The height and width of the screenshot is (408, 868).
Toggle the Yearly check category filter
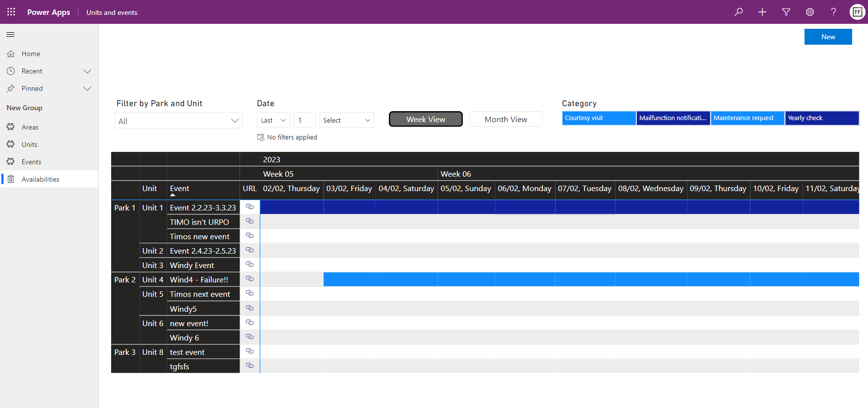[x=821, y=118]
